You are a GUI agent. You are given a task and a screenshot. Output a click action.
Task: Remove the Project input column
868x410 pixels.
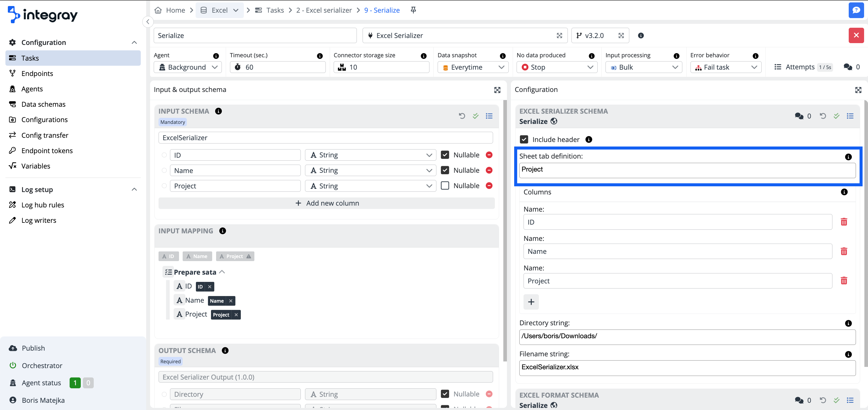pyautogui.click(x=489, y=186)
